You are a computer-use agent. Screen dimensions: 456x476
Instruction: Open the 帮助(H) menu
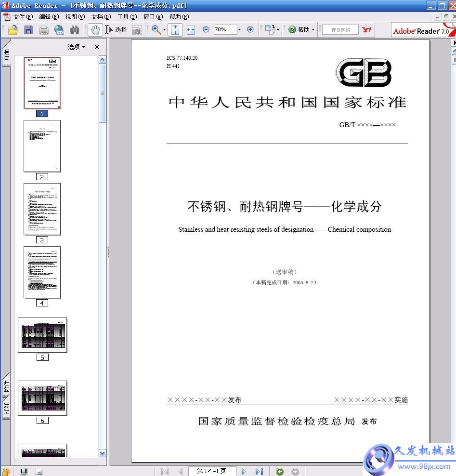[x=179, y=17]
